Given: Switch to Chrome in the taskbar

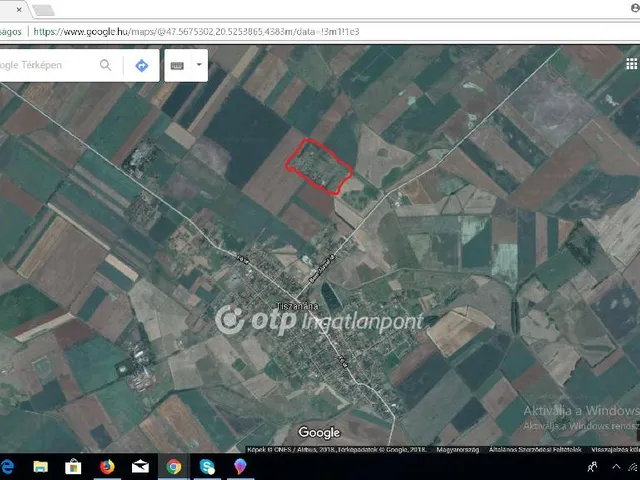Looking at the screenshot, I should (174, 467).
